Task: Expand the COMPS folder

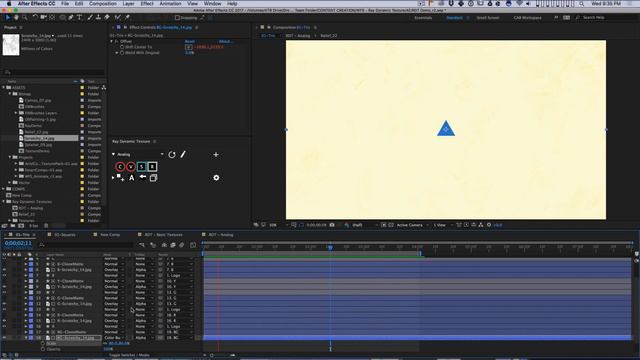Action: pyautogui.click(x=4, y=189)
